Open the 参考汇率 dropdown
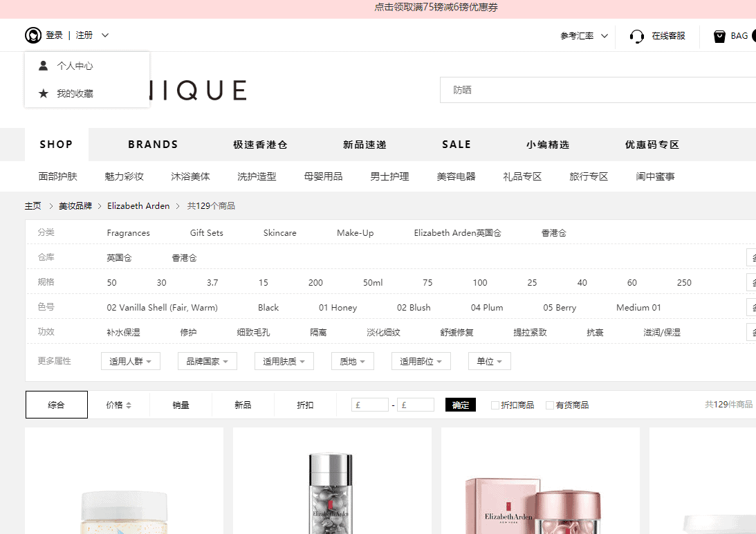Viewport: 756px width, 534px height. coord(584,36)
